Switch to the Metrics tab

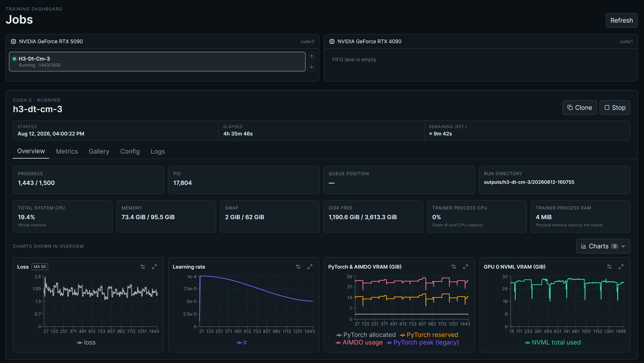tap(67, 151)
